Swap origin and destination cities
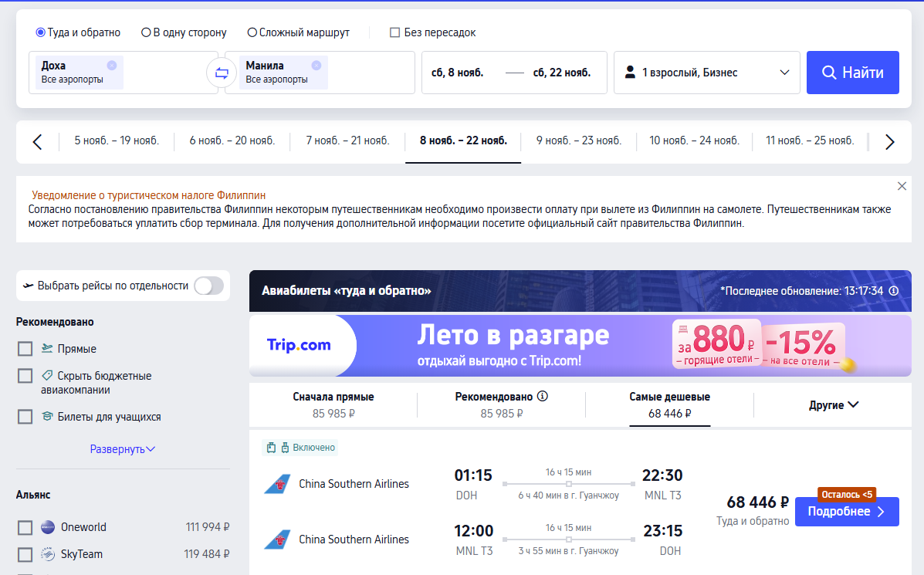This screenshot has height=575, width=924. click(x=222, y=73)
